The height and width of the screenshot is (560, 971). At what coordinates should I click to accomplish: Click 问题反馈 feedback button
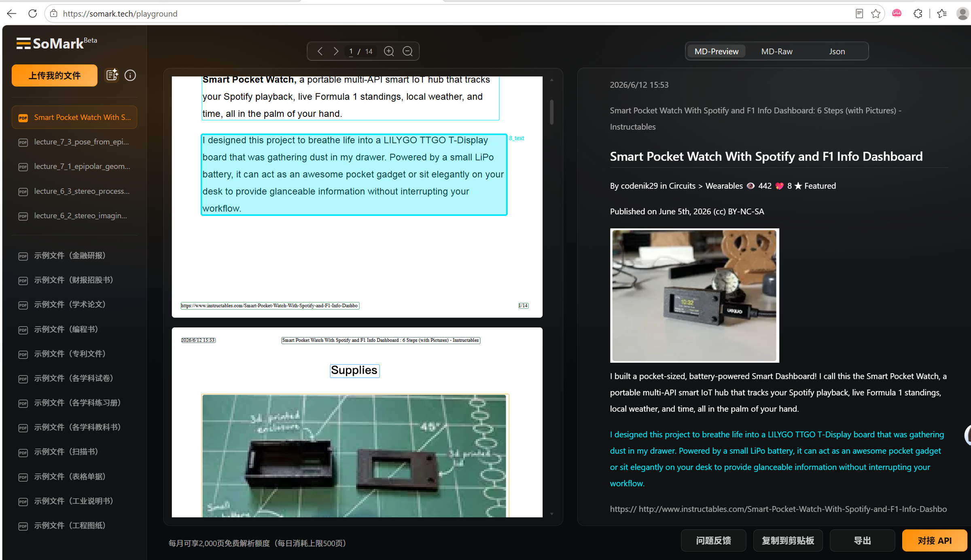pyautogui.click(x=713, y=541)
